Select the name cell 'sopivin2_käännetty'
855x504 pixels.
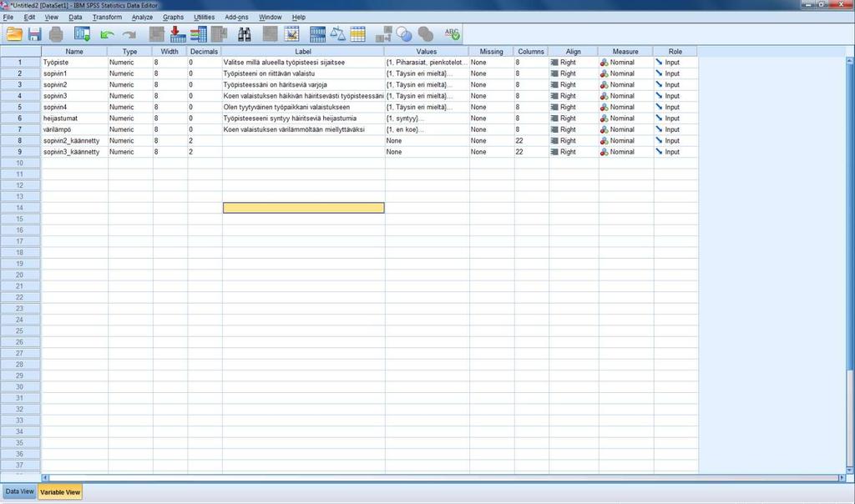pyautogui.click(x=74, y=140)
